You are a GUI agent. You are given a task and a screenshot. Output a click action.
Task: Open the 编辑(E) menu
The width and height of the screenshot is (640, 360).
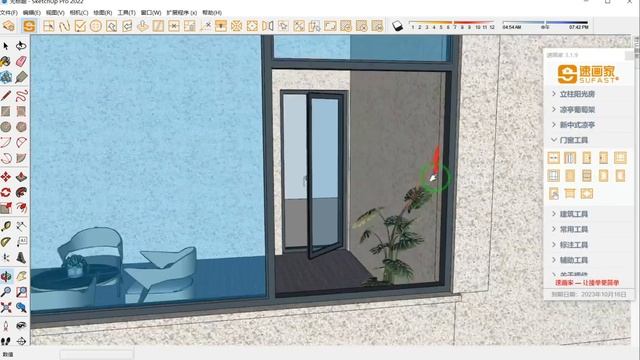(31, 13)
